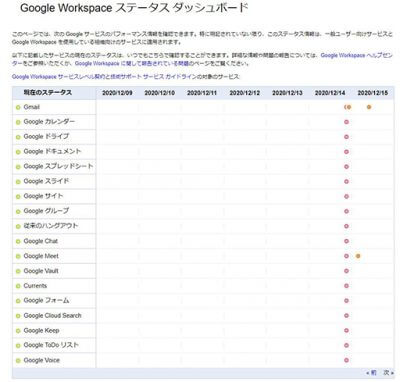Click the Google Chat service name
This screenshot has height=382, width=400.
[x=41, y=241]
